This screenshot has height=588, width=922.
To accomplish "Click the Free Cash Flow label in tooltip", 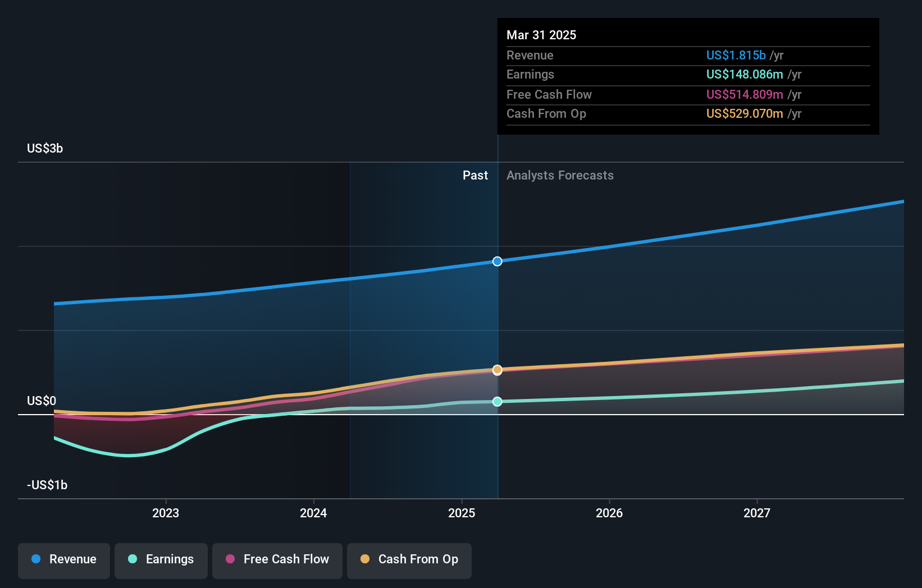I will pyautogui.click(x=549, y=94).
